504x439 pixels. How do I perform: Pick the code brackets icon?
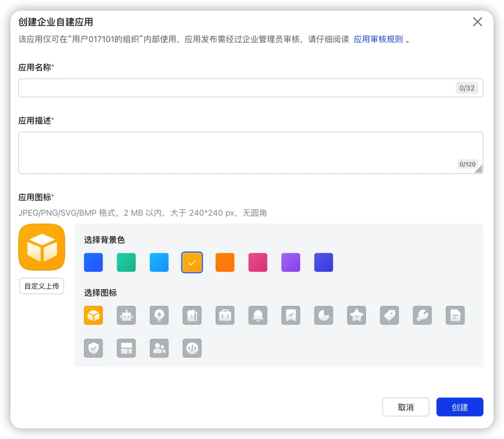pyautogui.click(x=192, y=348)
